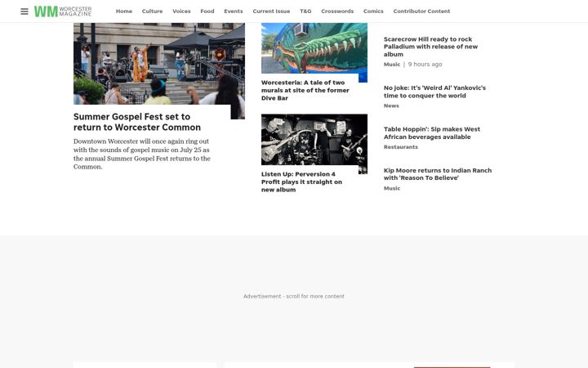
Task: Open the Events page
Action: [234, 11]
